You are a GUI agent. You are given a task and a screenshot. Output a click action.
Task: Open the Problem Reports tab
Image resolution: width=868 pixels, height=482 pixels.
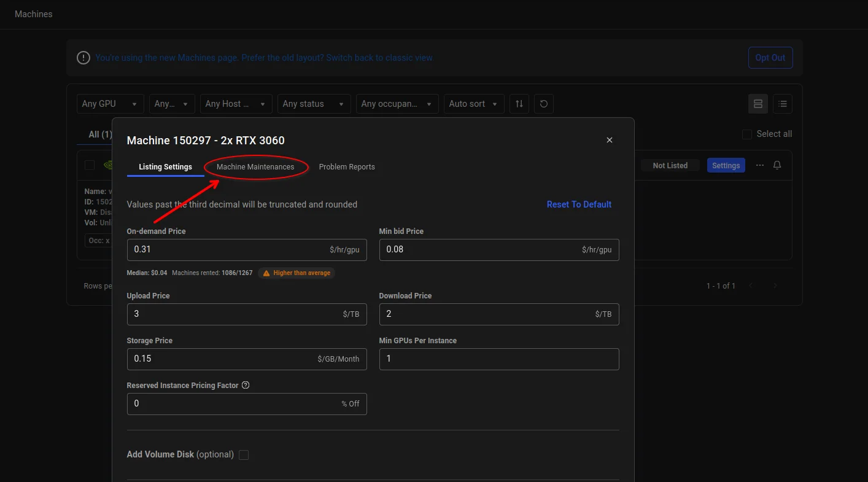click(347, 167)
